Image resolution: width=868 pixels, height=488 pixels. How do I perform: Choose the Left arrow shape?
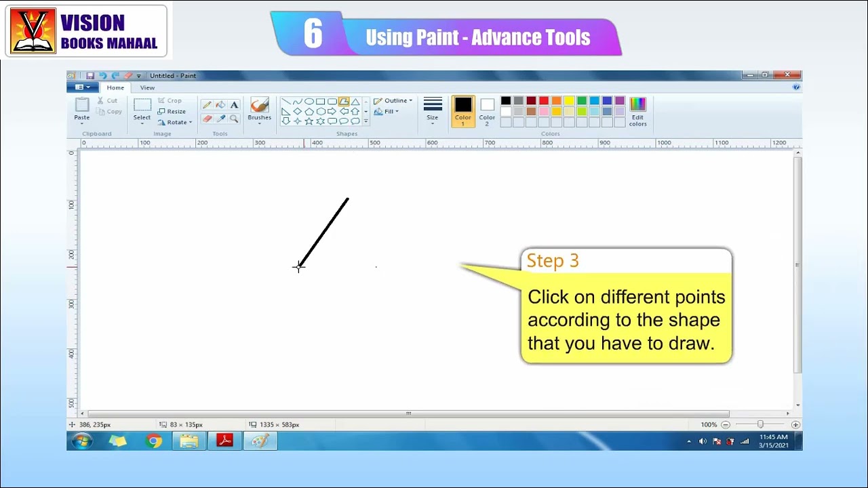click(x=344, y=112)
